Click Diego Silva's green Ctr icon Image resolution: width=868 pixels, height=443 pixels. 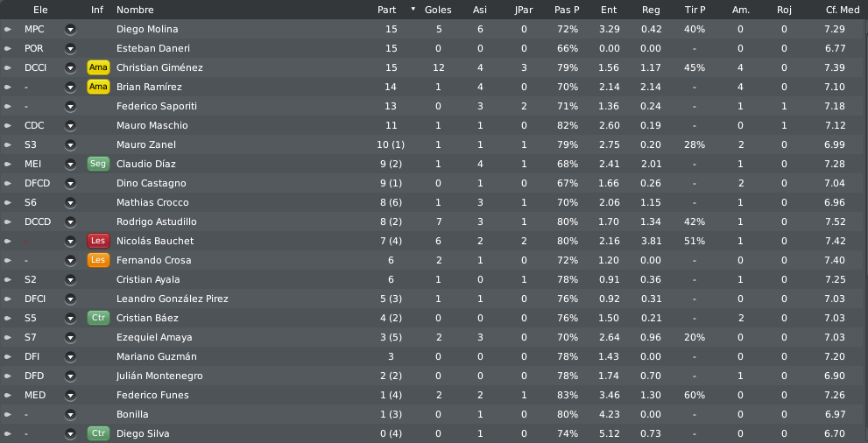[x=98, y=433]
